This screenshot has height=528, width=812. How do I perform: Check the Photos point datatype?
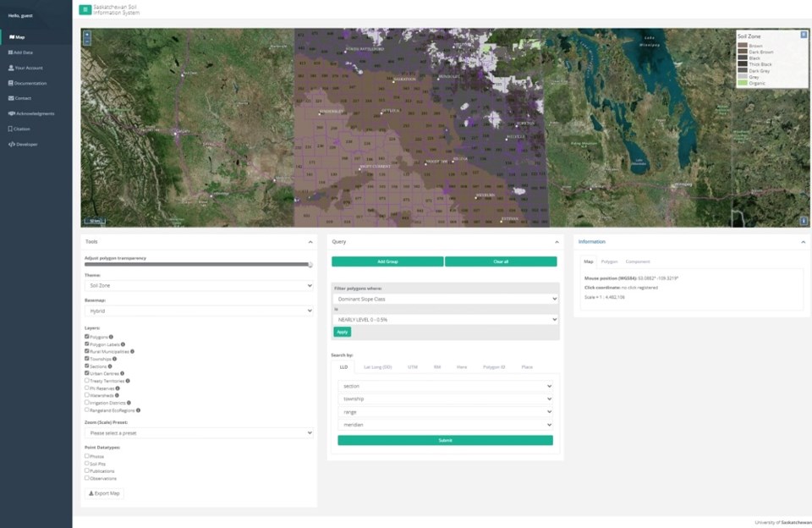point(87,456)
